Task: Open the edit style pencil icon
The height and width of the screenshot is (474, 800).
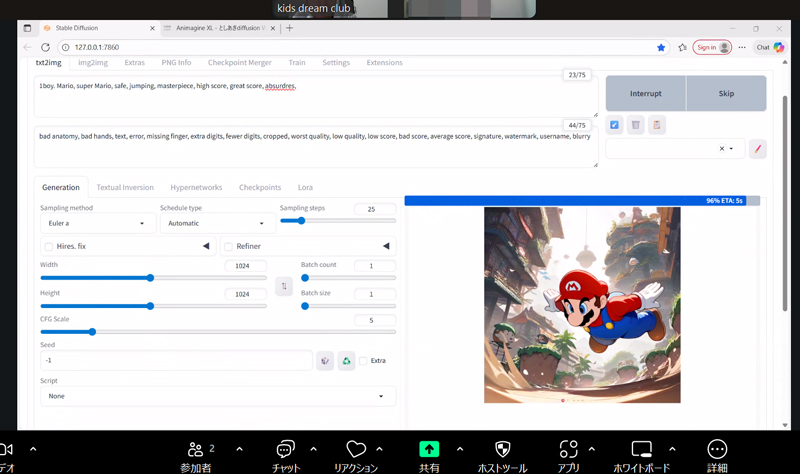Action: click(x=758, y=148)
